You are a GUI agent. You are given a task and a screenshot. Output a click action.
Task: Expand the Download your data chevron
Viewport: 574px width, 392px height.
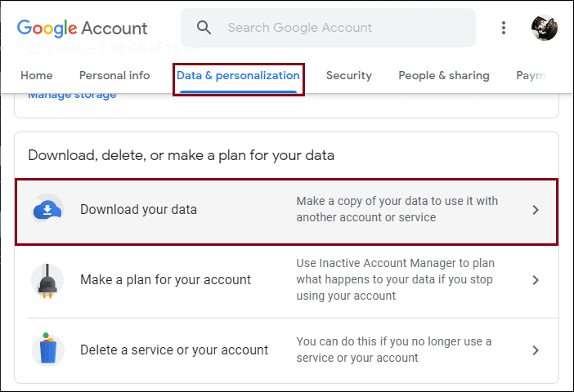pos(536,210)
